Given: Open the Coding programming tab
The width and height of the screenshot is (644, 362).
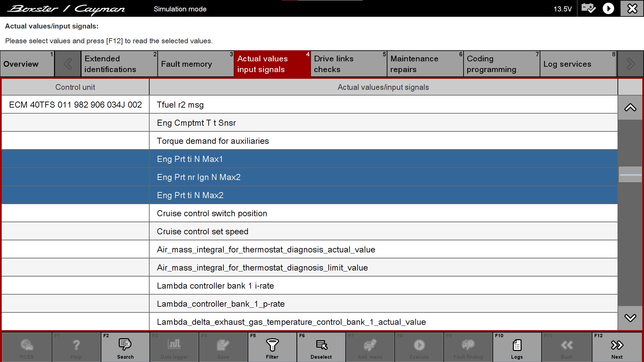Looking at the screenshot, I should 501,64.
